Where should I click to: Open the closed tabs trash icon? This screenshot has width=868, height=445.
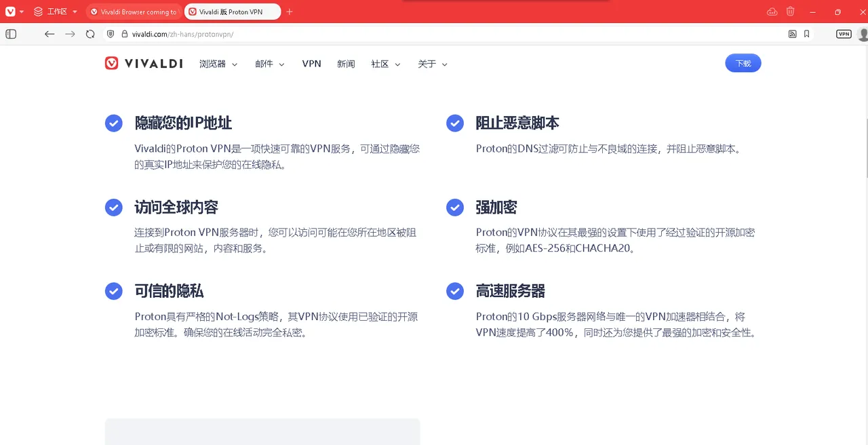(790, 12)
